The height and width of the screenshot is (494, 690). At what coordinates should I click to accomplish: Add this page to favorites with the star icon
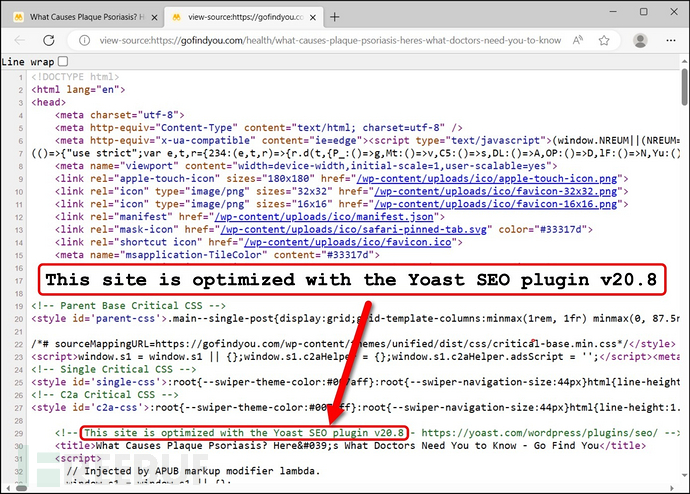(604, 40)
